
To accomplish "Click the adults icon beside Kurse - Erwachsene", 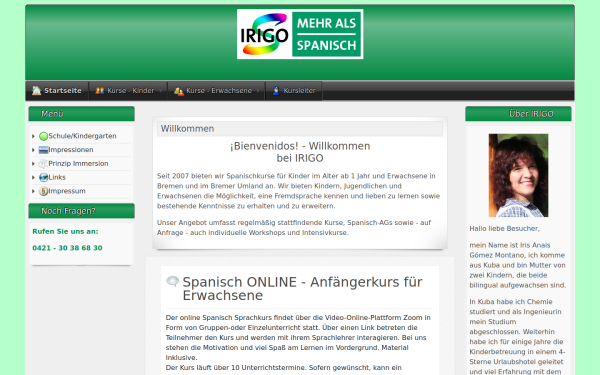I will 179,91.
